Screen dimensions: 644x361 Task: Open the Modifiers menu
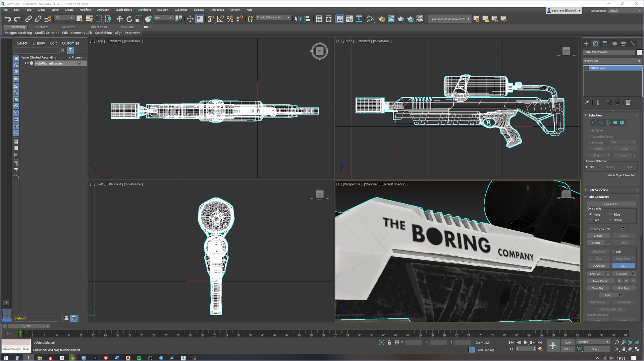[x=85, y=10]
